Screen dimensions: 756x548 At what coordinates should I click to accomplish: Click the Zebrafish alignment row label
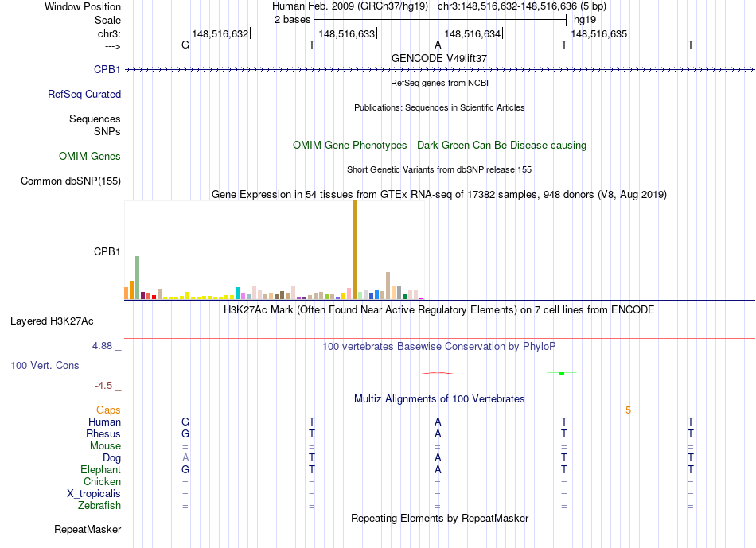click(x=99, y=506)
